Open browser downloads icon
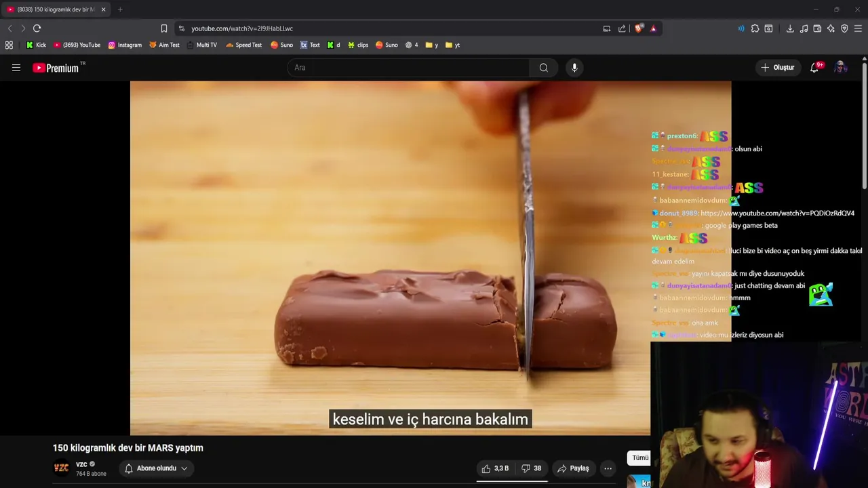The height and width of the screenshot is (488, 868). [790, 28]
